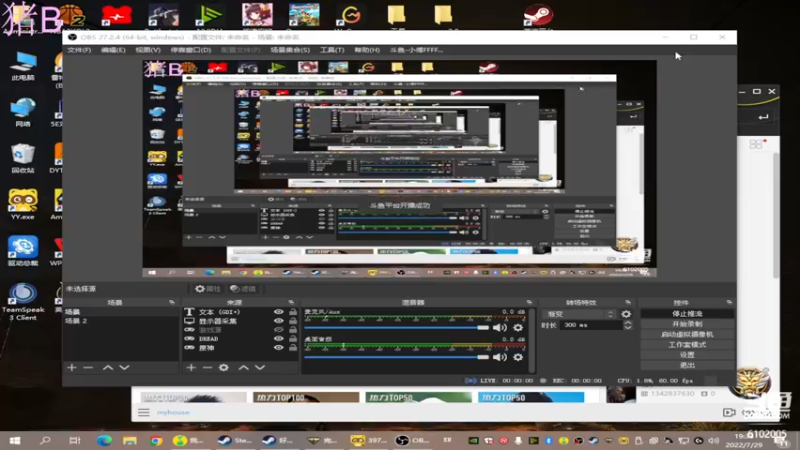This screenshot has width=800, height=450.
Task: Move the scene down with the arrow
Action: [124, 367]
